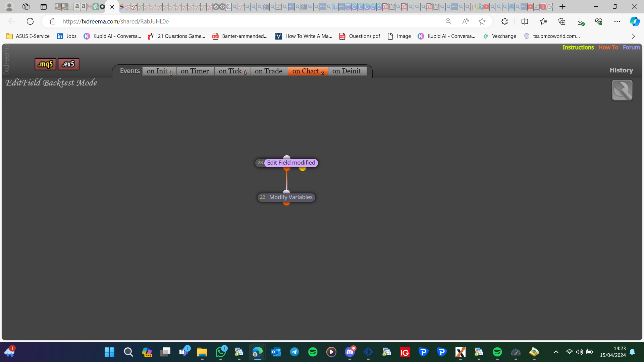Viewport: 644px width, 362px height.
Task: Open Banter-ammended bookmark
Action: coord(240,36)
